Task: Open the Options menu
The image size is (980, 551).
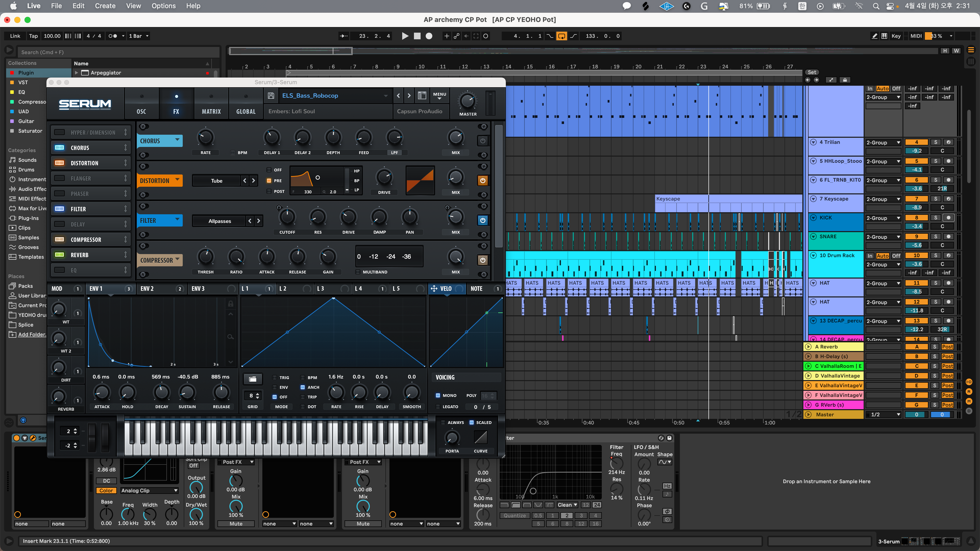Action: click(164, 6)
